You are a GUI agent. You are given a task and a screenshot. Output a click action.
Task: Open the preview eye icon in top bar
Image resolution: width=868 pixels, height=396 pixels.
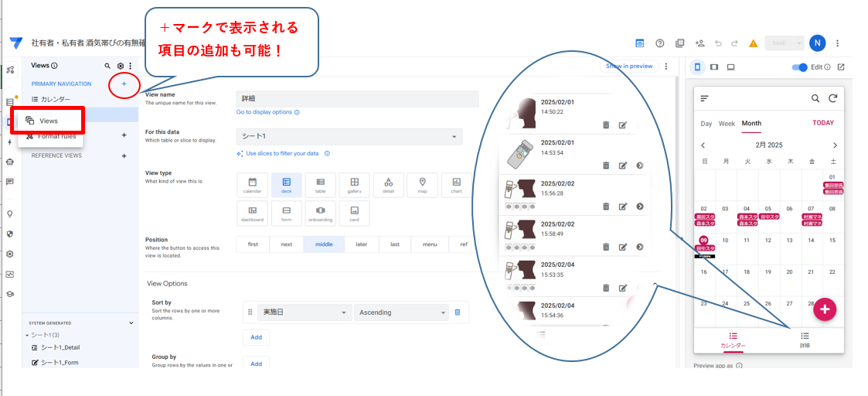tap(639, 43)
